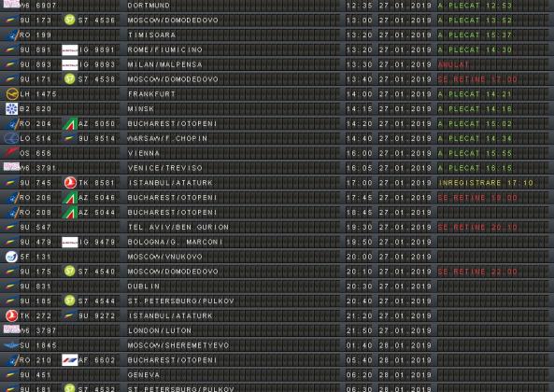Click MILAN/MALPENSA destination text
The image size is (554, 392).
[x=165, y=64]
